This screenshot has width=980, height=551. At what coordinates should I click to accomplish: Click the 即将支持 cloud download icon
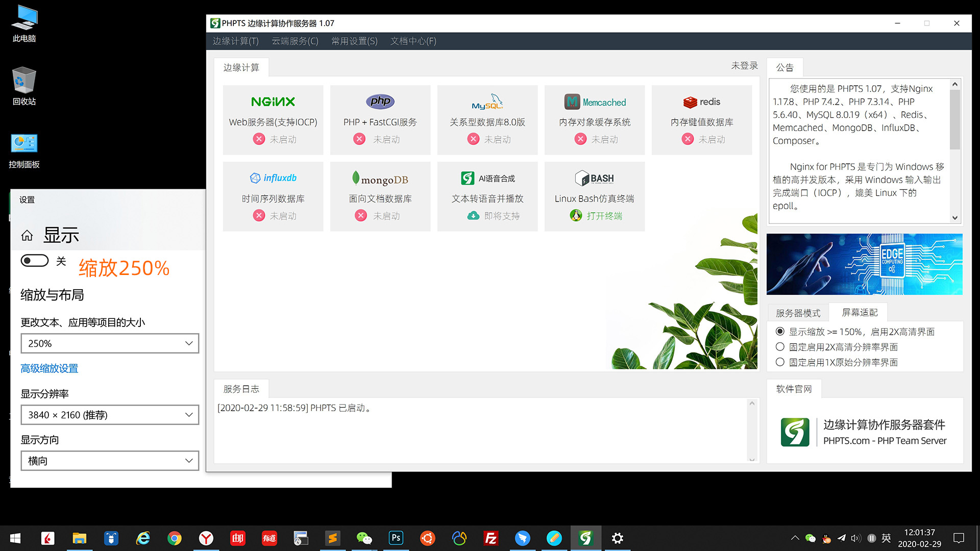tap(473, 216)
